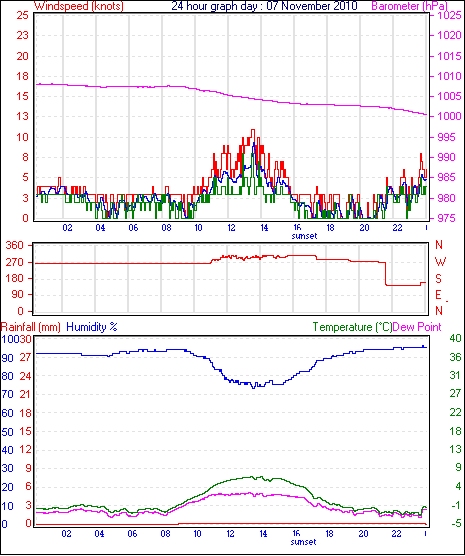Click the 12 hour tick on wind graph

[x=231, y=227]
